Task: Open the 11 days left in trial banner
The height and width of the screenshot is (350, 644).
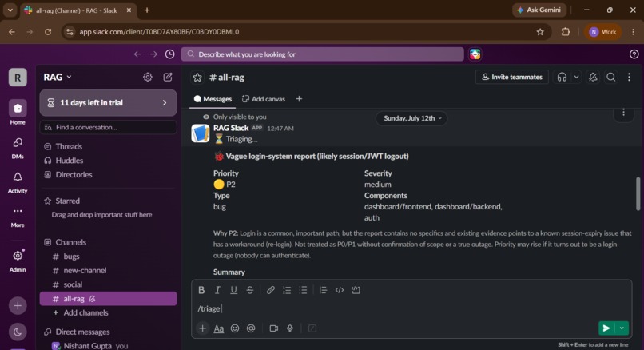Action: tap(108, 103)
